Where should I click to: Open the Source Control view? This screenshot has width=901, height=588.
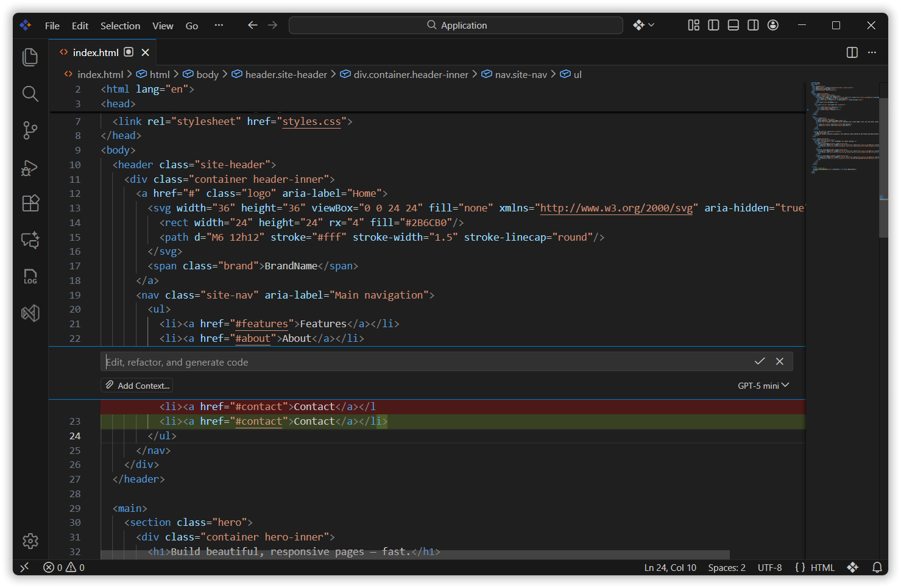pyautogui.click(x=30, y=130)
